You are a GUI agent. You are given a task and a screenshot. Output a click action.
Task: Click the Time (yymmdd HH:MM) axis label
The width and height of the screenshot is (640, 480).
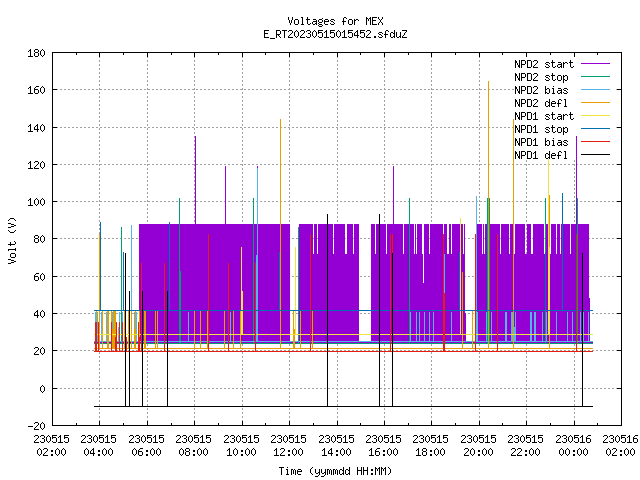pyautogui.click(x=335, y=471)
